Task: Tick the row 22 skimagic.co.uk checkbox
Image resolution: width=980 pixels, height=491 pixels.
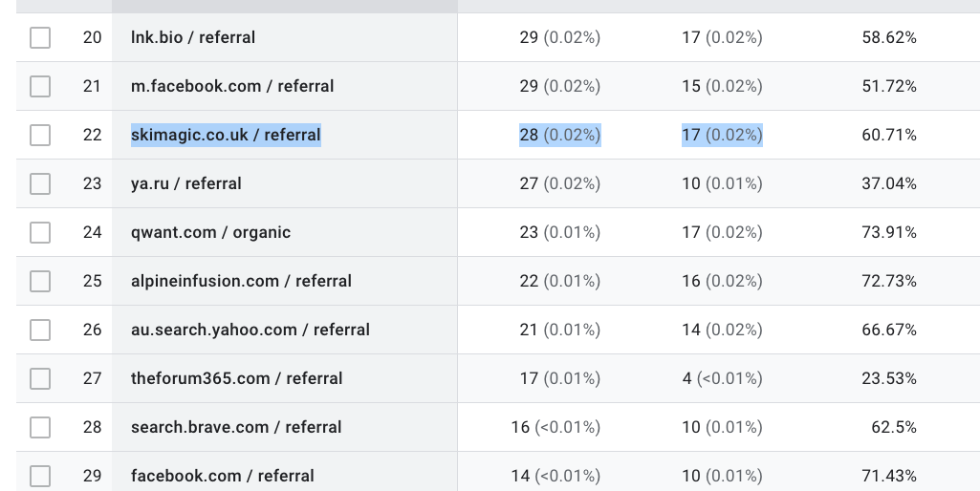Action: pyautogui.click(x=40, y=136)
